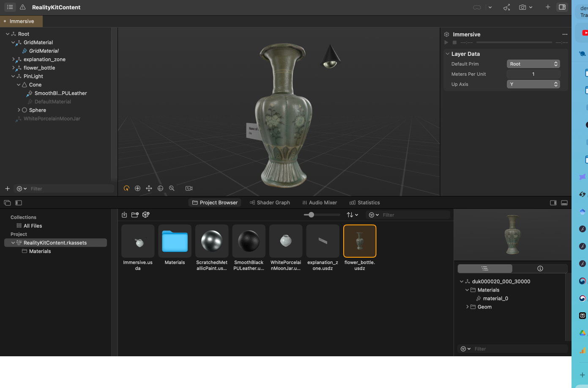Open the Materials folder in sidebar

[x=40, y=251]
